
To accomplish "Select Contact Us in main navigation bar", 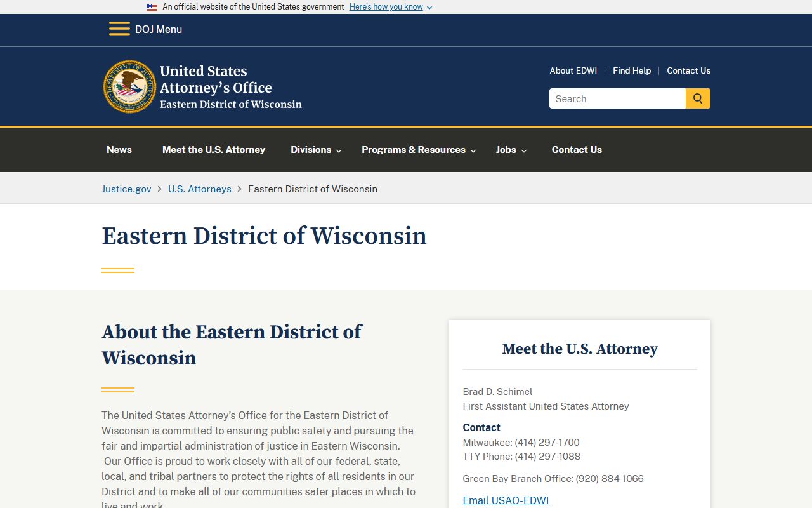I will [577, 150].
